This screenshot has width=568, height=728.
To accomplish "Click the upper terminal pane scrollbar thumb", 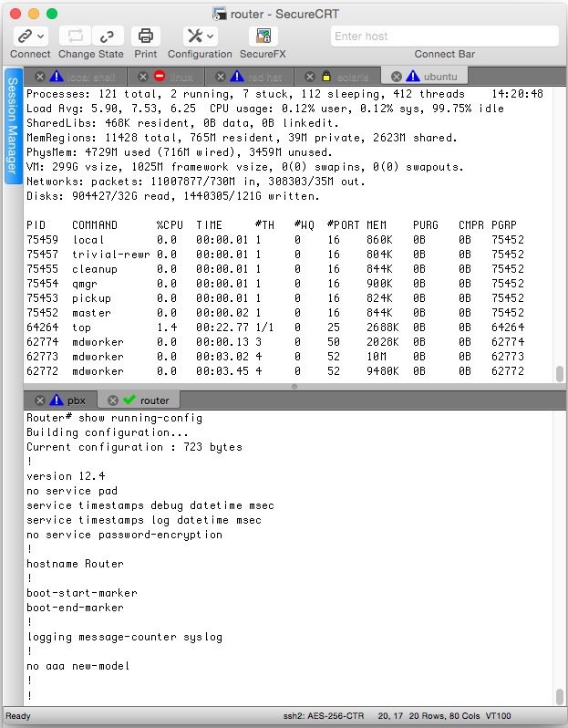I will tap(559, 374).
